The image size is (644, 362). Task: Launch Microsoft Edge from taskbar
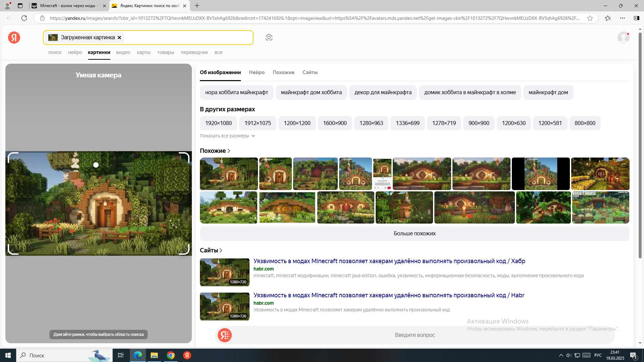coord(138,355)
